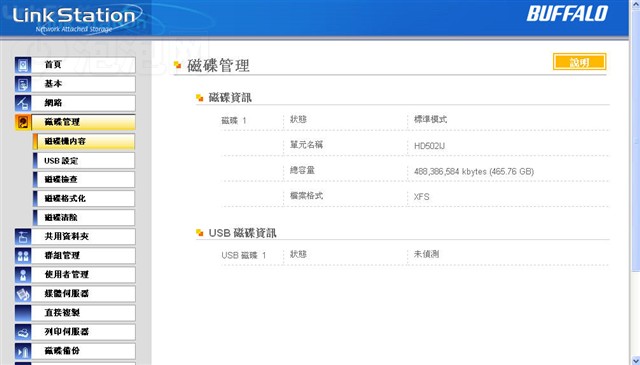Click the BUFFALO brand logo
The image size is (640, 365).
[x=567, y=13]
